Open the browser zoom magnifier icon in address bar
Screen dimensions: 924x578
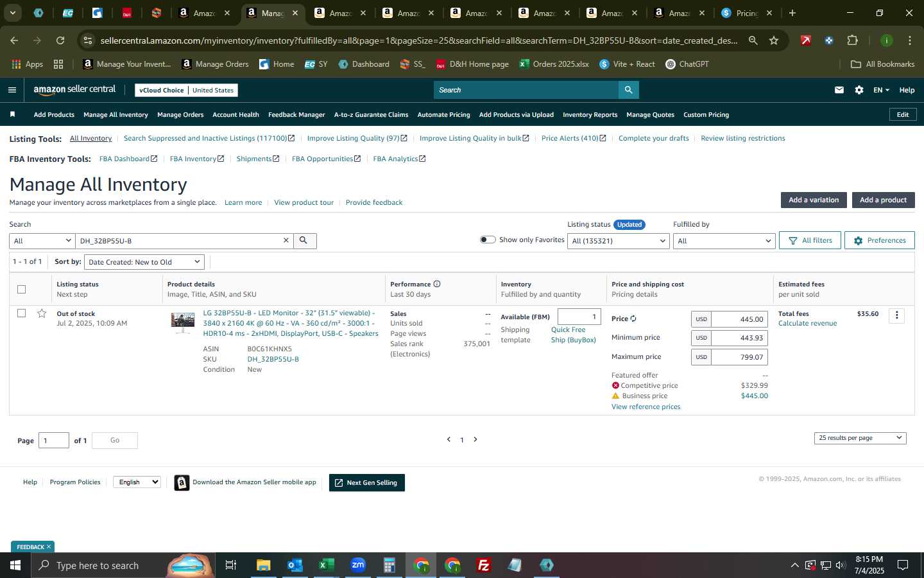pos(753,40)
